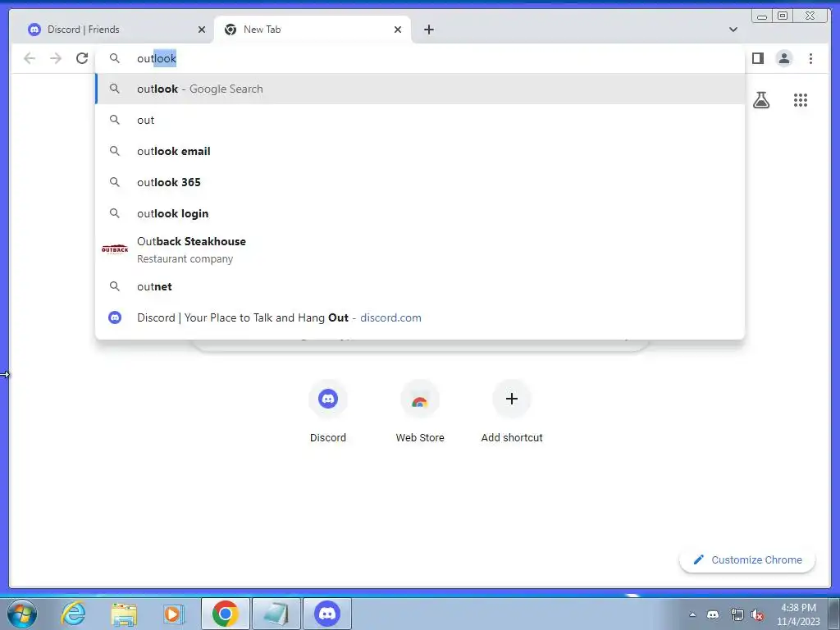Open a new tab with plus button
This screenshot has height=630, width=840.
tap(428, 30)
